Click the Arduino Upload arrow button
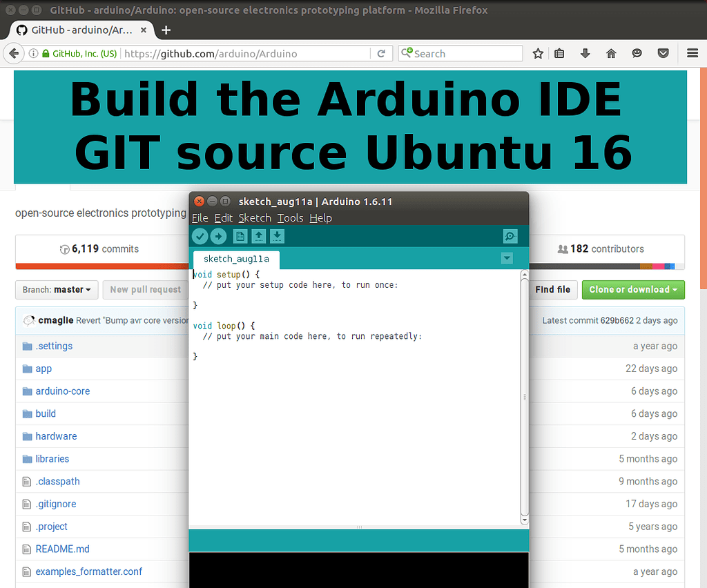The height and width of the screenshot is (588, 707). tap(219, 236)
